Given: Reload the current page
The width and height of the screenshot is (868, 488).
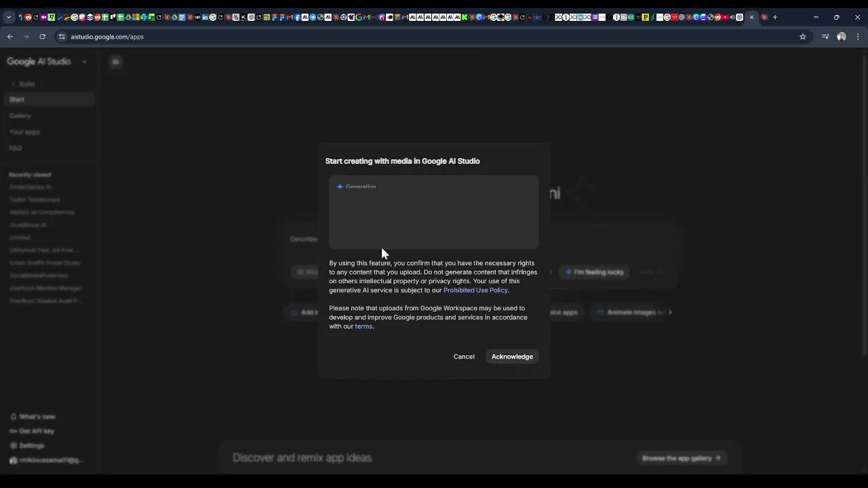Looking at the screenshot, I should tap(43, 37).
